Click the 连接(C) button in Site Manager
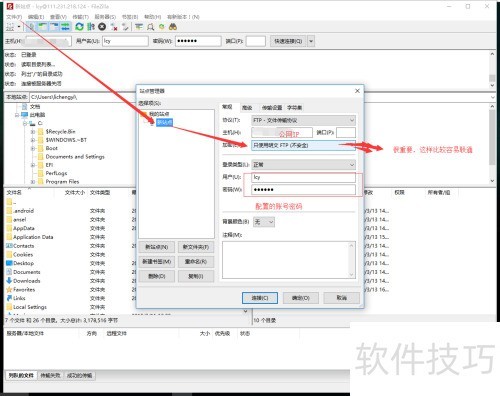 pyautogui.click(x=260, y=298)
